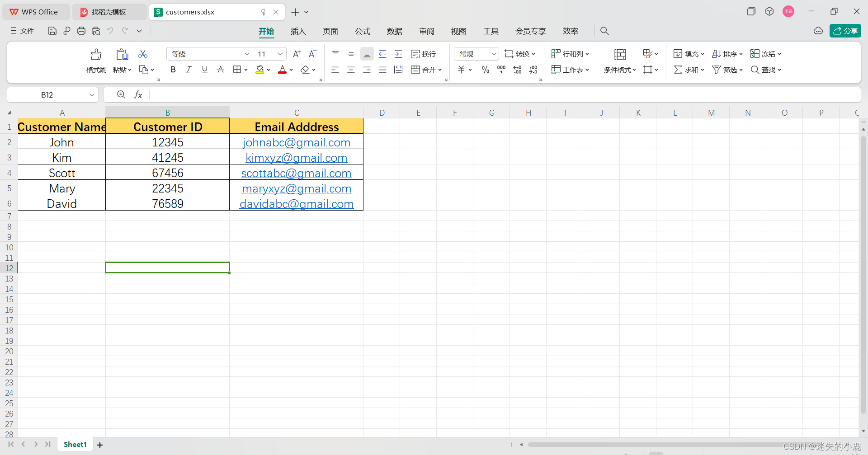
Task: Open the font name dropdown (等线)
Action: [247, 54]
